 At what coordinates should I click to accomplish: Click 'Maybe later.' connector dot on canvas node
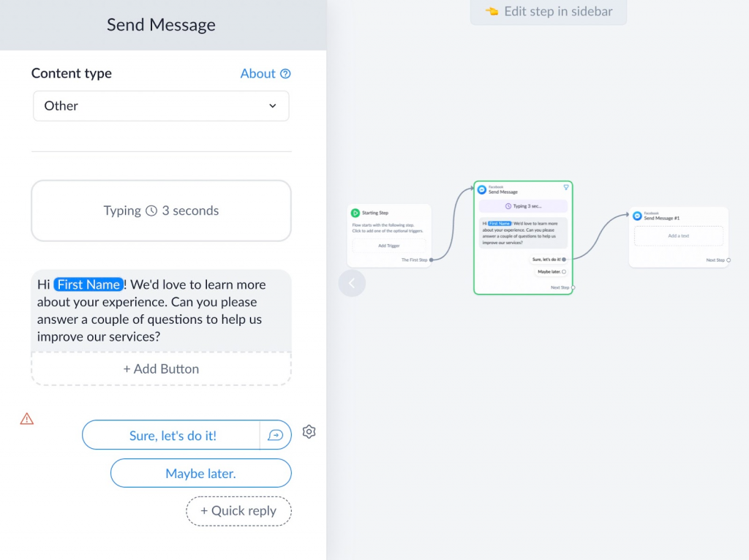click(x=564, y=272)
